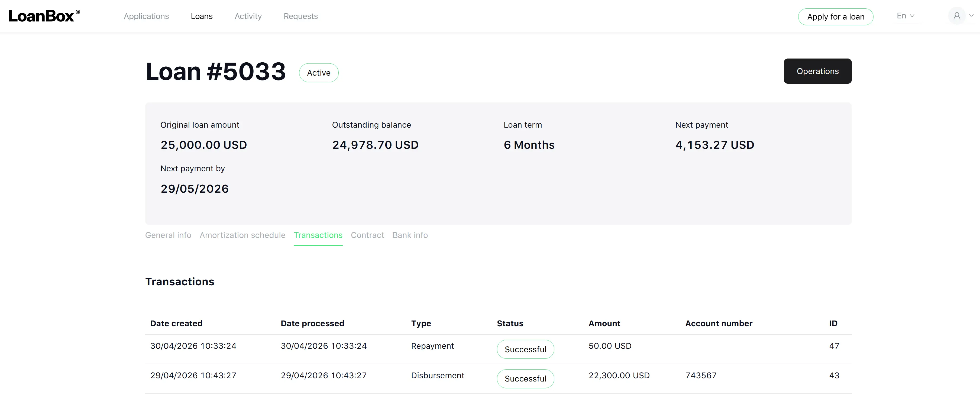This screenshot has height=401, width=980.
Task: Switch to the General info tab
Action: click(168, 235)
